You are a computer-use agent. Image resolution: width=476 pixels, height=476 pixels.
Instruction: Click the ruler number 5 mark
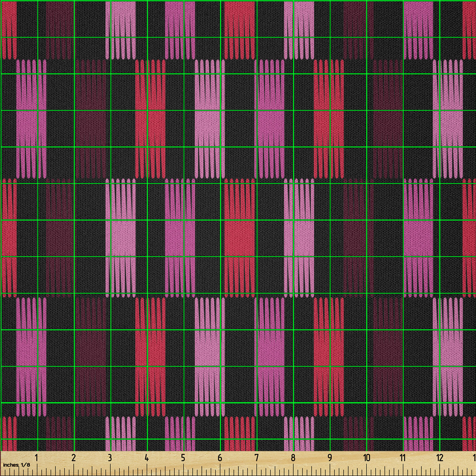coord(183,458)
